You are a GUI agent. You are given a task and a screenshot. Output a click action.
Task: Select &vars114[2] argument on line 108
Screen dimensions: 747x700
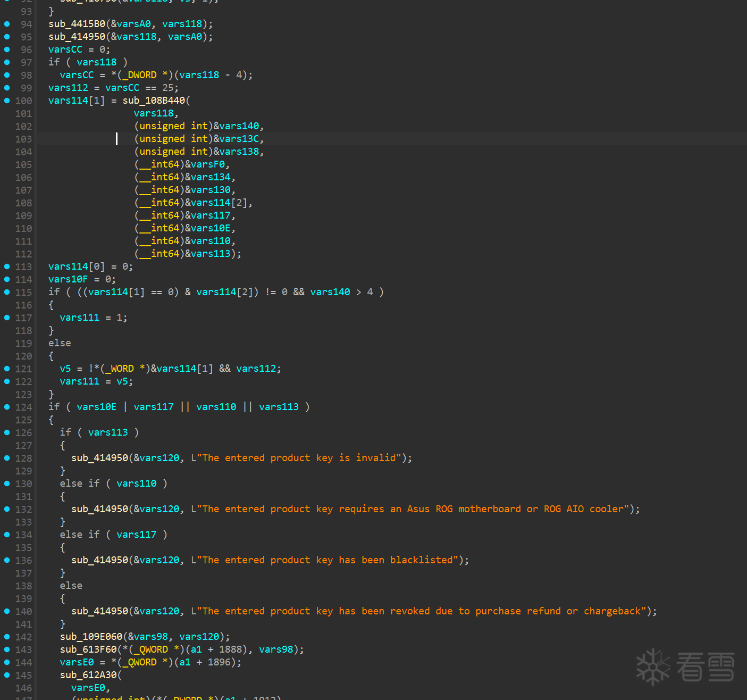(216, 203)
